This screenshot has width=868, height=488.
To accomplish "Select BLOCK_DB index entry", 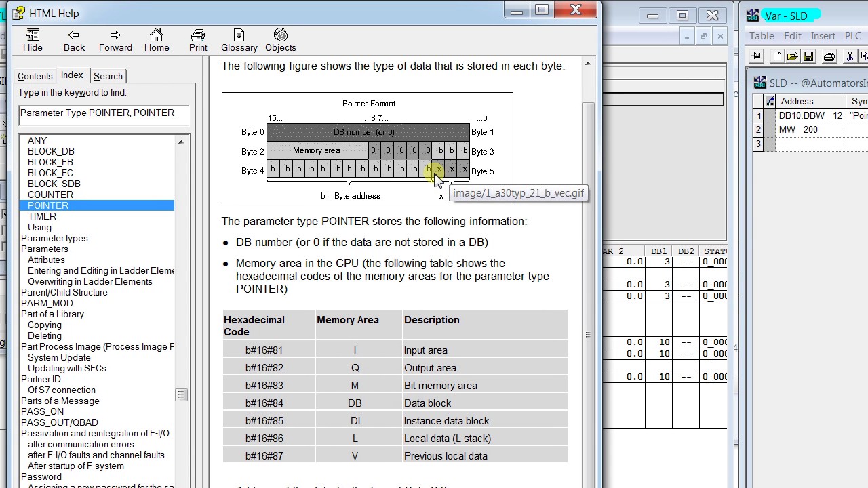I will pyautogui.click(x=51, y=151).
